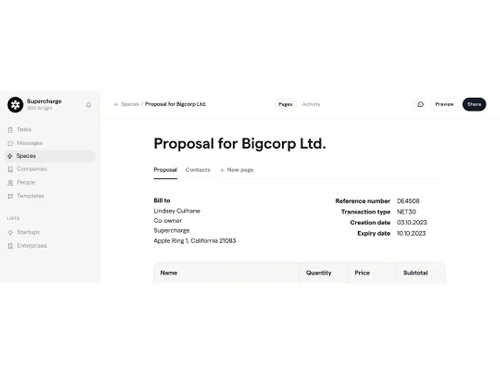500x375 pixels.
Task: Click expiry date 10.10.2023
Action: (x=411, y=234)
